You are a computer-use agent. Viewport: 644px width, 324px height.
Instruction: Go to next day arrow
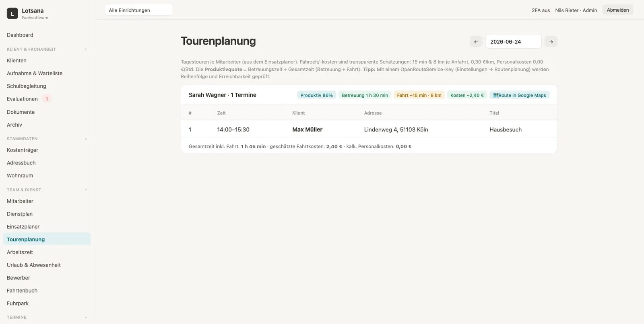coord(551,41)
